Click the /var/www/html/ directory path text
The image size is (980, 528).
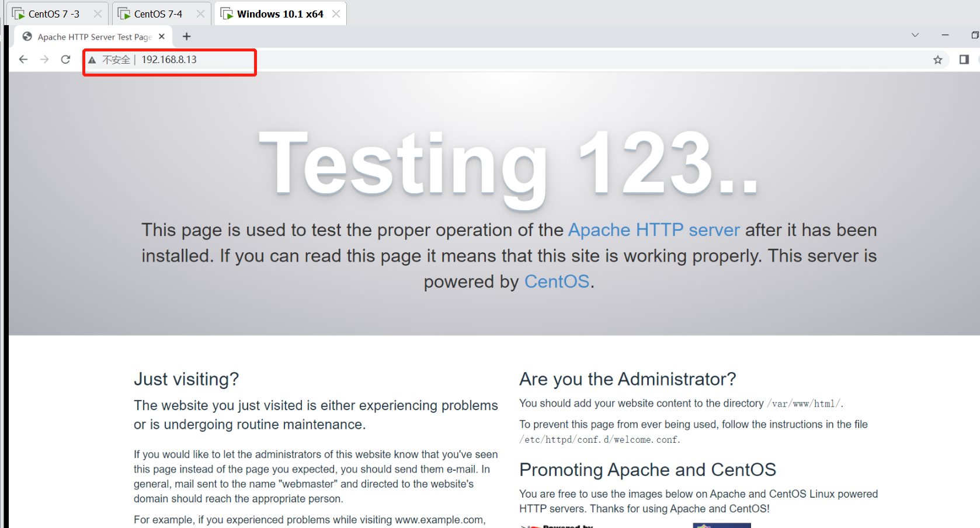(x=804, y=404)
